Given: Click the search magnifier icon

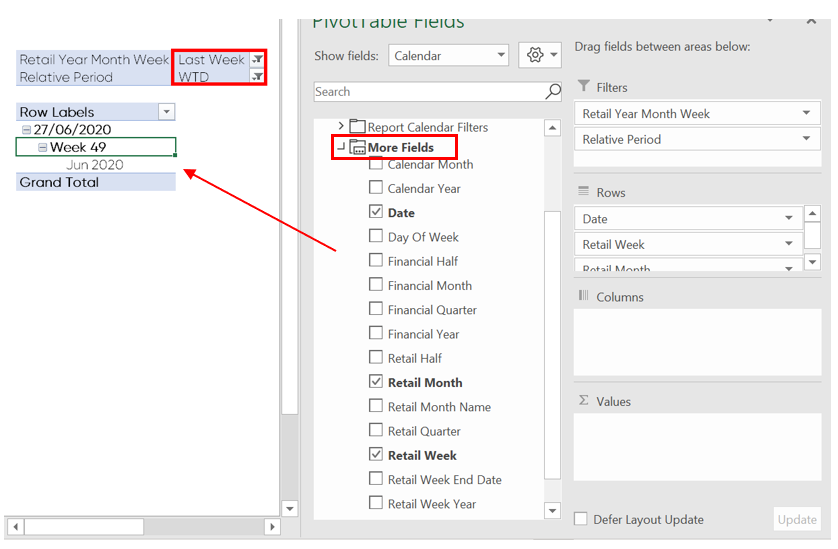Looking at the screenshot, I should pyautogui.click(x=553, y=92).
